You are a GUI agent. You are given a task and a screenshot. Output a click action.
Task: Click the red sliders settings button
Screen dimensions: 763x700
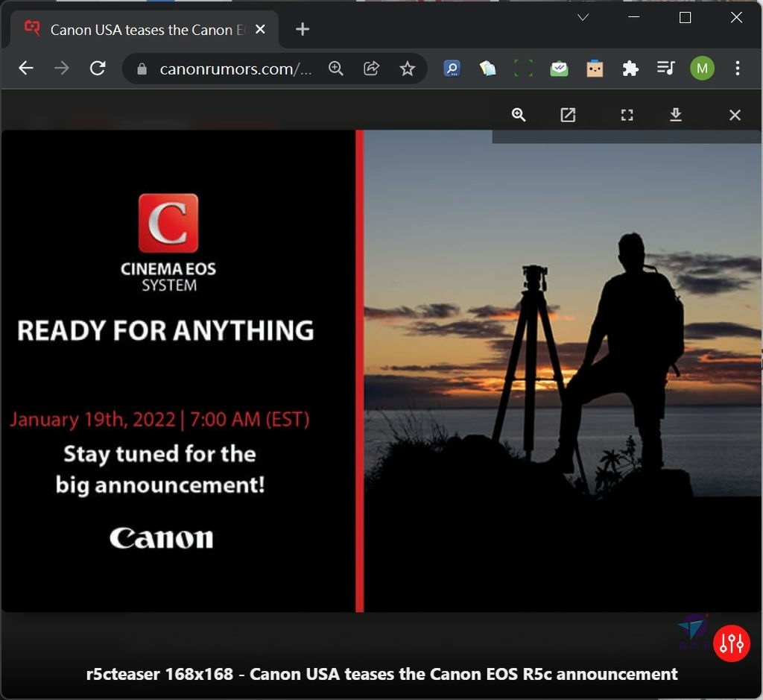pyautogui.click(x=732, y=643)
